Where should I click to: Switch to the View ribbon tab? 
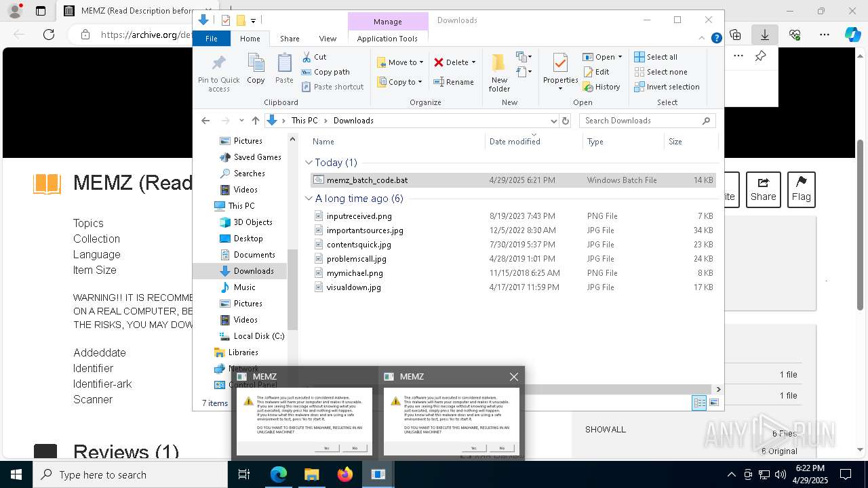[x=328, y=39]
